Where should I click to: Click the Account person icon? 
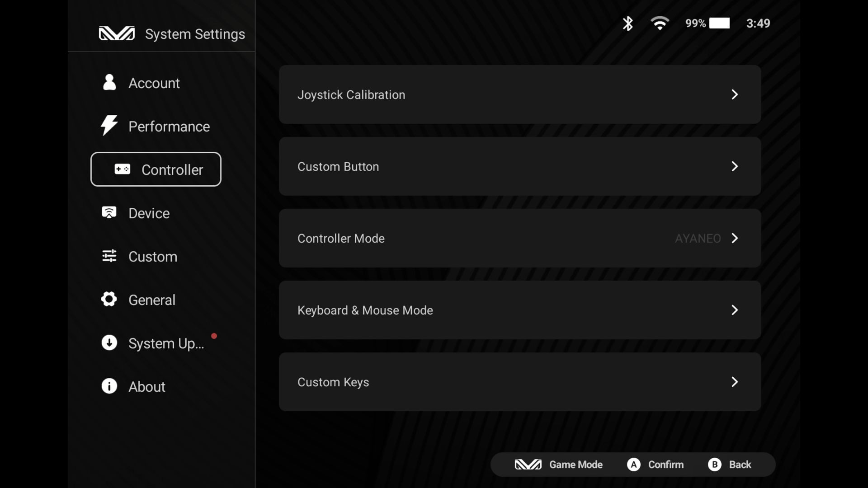tap(109, 83)
